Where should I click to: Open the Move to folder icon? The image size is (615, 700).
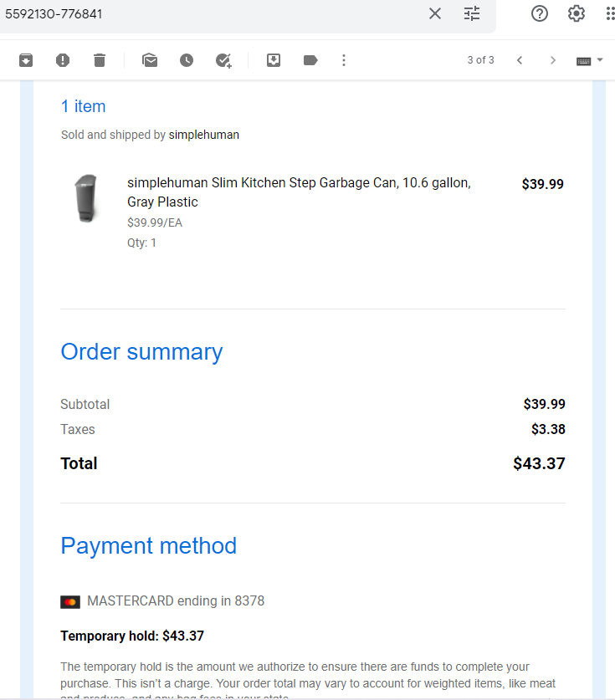(x=274, y=60)
